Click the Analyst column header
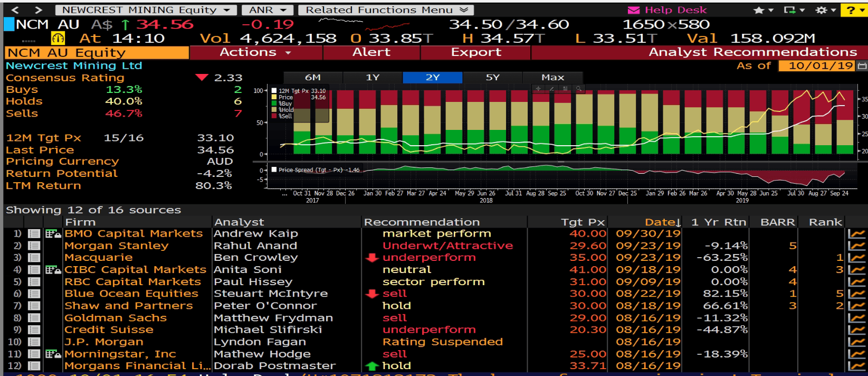The height and width of the screenshot is (376, 868). (x=287, y=222)
